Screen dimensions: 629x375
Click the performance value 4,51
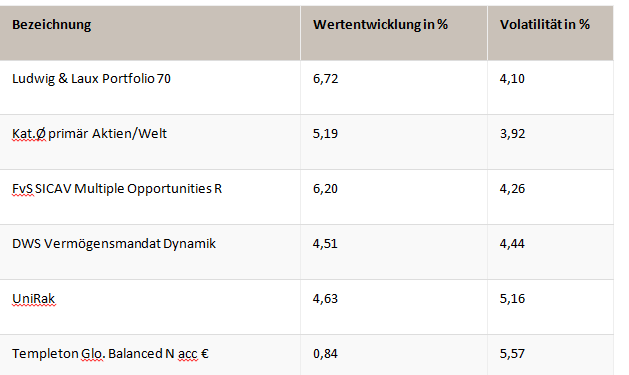pos(325,243)
